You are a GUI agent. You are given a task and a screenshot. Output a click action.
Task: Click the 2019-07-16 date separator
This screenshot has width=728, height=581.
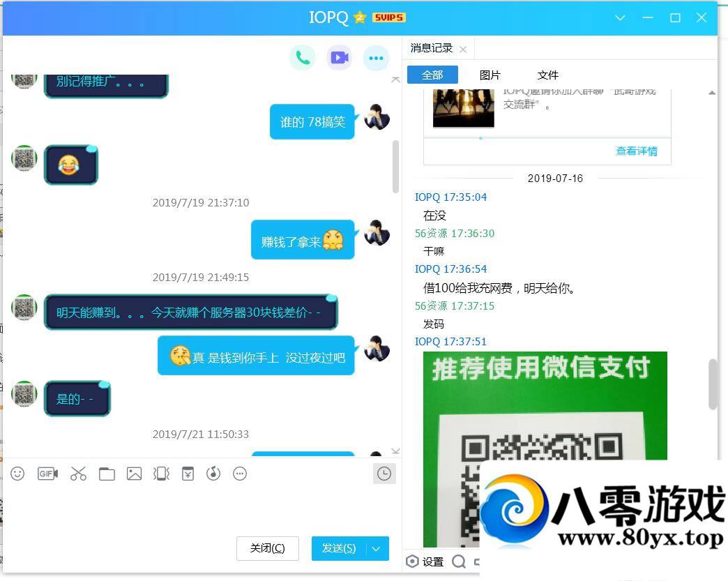pyautogui.click(x=555, y=179)
